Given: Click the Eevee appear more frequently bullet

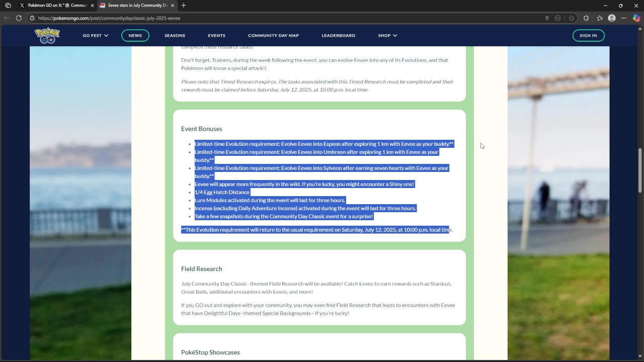Looking at the screenshot, I should click(304, 184).
